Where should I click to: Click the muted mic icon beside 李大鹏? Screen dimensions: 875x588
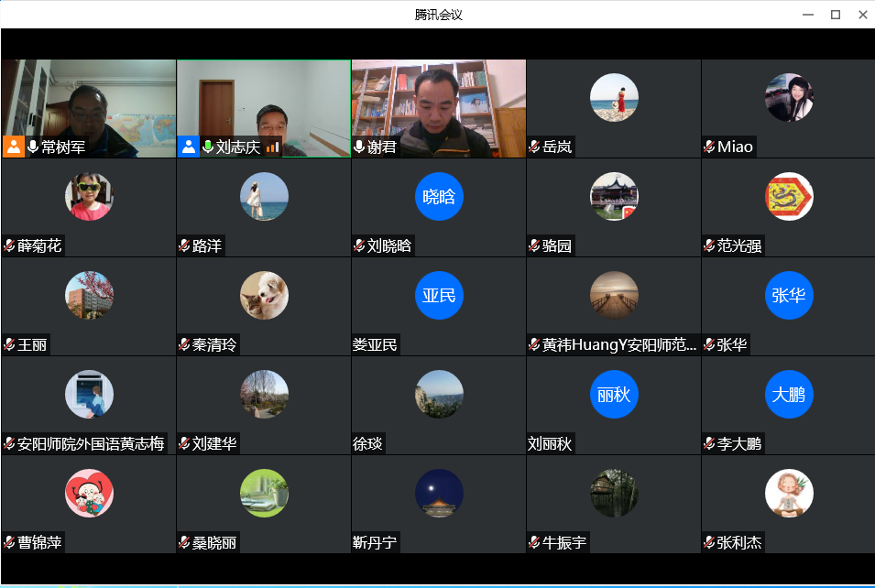(x=709, y=443)
